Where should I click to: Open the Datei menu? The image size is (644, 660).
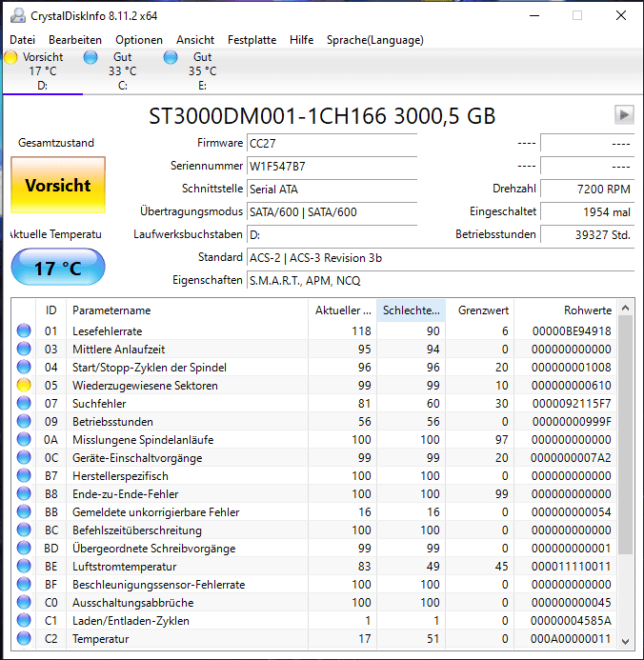[x=22, y=40]
